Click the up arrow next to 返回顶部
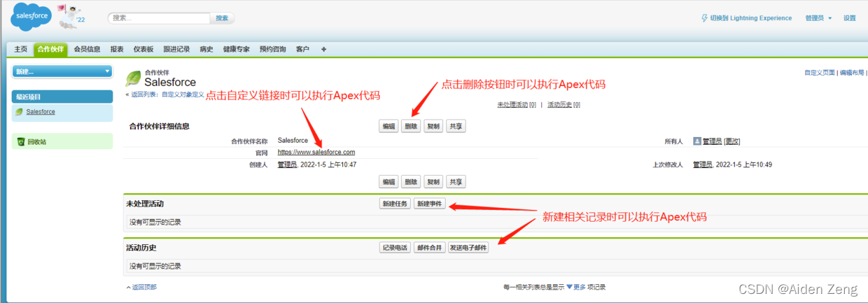Screen dimensions: 868x303 128,287
